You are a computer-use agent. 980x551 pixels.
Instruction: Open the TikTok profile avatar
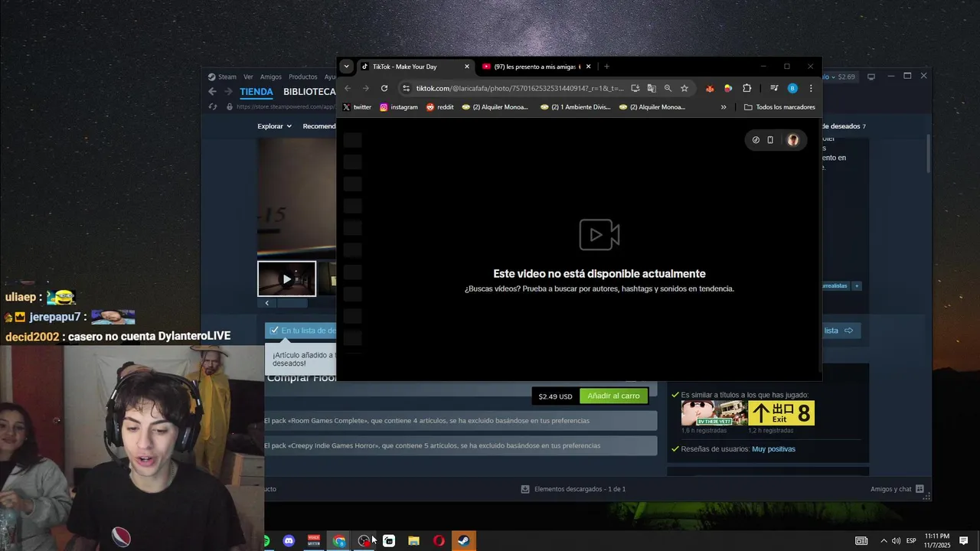[792, 140]
